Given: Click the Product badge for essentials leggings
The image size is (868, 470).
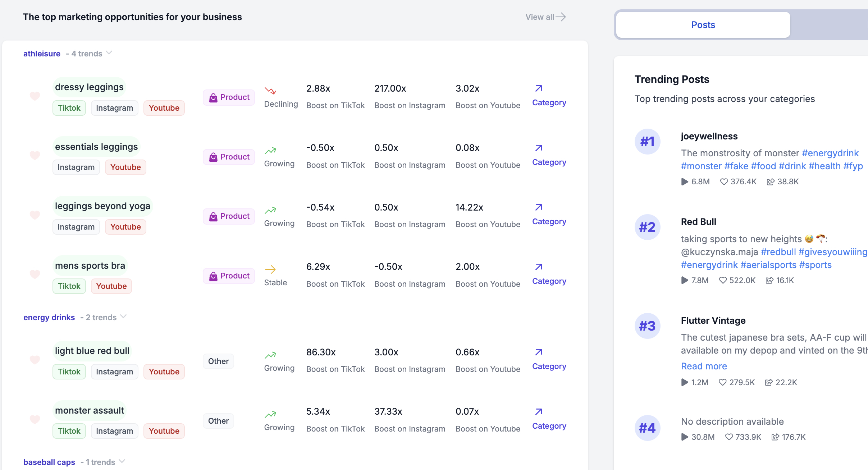Looking at the screenshot, I should (x=229, y=157).
